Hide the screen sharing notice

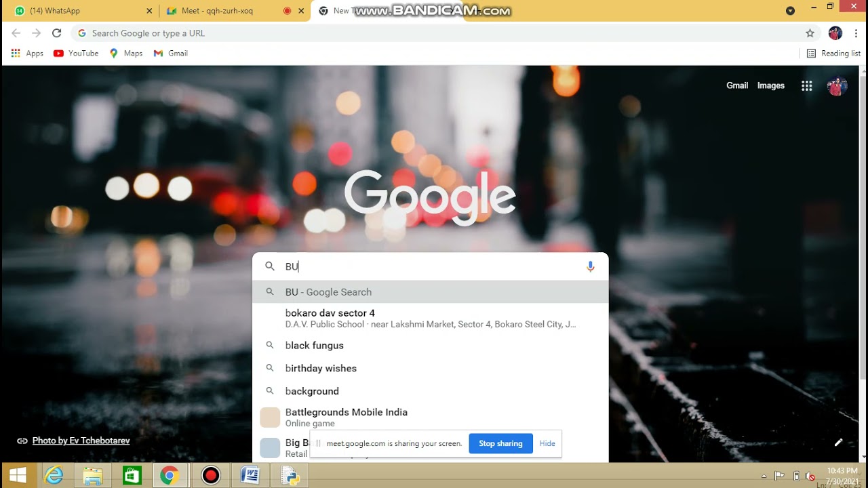point(547,443)
